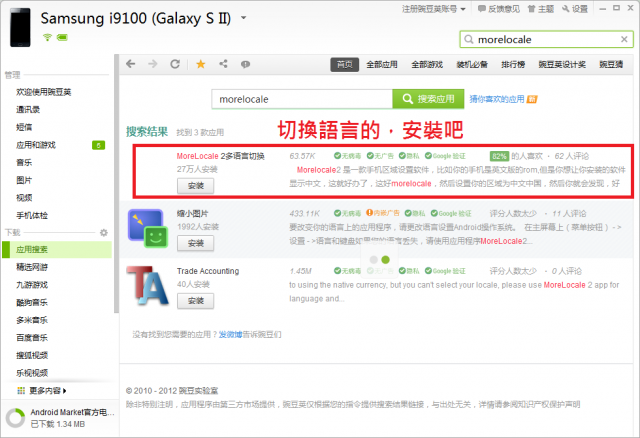Switch to 全部应用 tab
This screenshot has width=640, height=438.
(382, 64)
